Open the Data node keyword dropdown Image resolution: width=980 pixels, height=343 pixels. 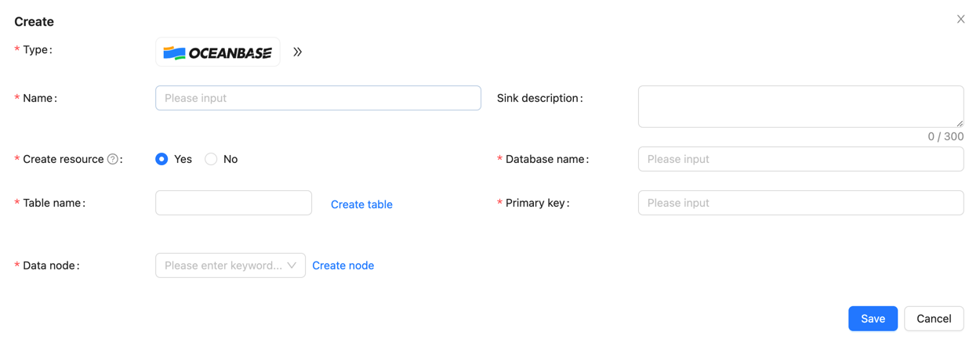tap(223, 265)
